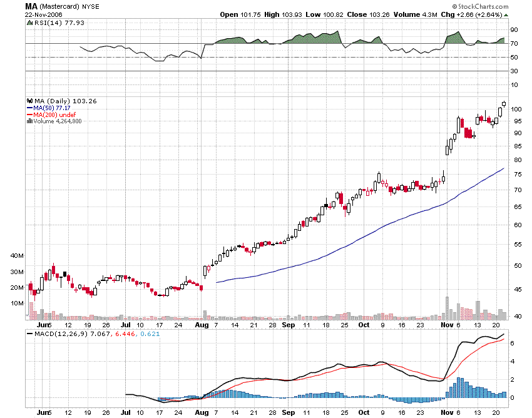Click the '55' price axis label
Viewport: 532px width, 418px height.
[x=517, y=244]
